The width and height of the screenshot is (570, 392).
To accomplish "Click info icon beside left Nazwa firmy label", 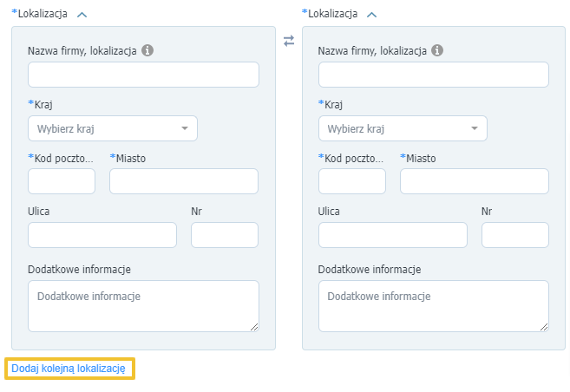I will tap(147, 50).
